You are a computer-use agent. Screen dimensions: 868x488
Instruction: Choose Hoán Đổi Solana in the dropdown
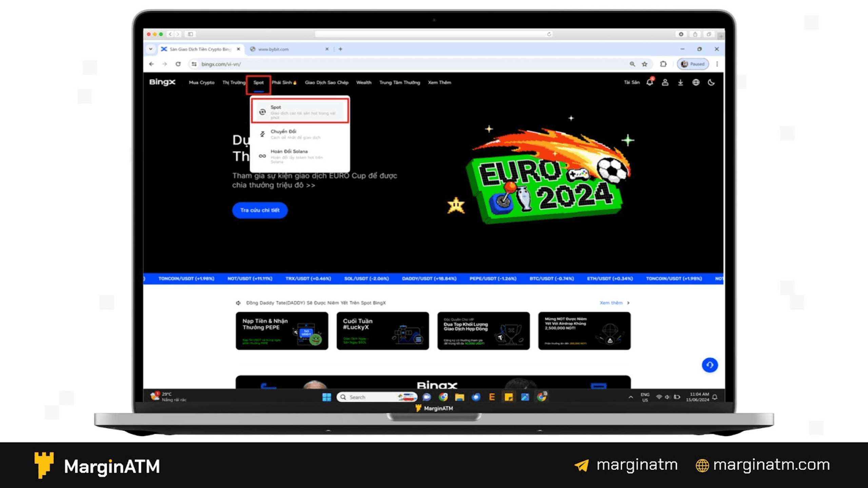(x=300, y=156)
